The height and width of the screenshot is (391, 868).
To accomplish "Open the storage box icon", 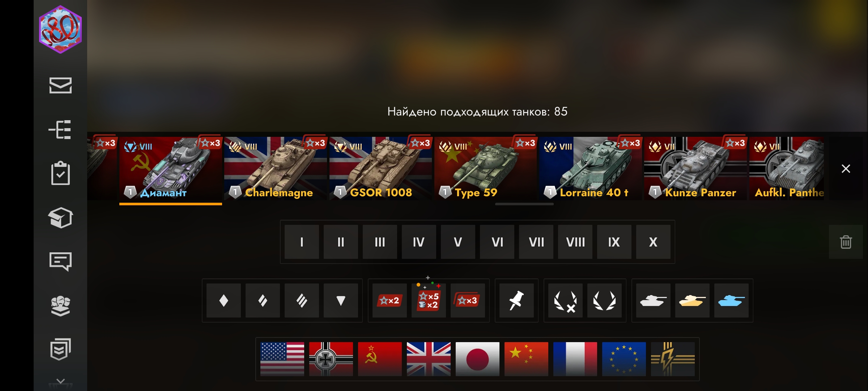I will pyautogui.click(x=60, y=218).
